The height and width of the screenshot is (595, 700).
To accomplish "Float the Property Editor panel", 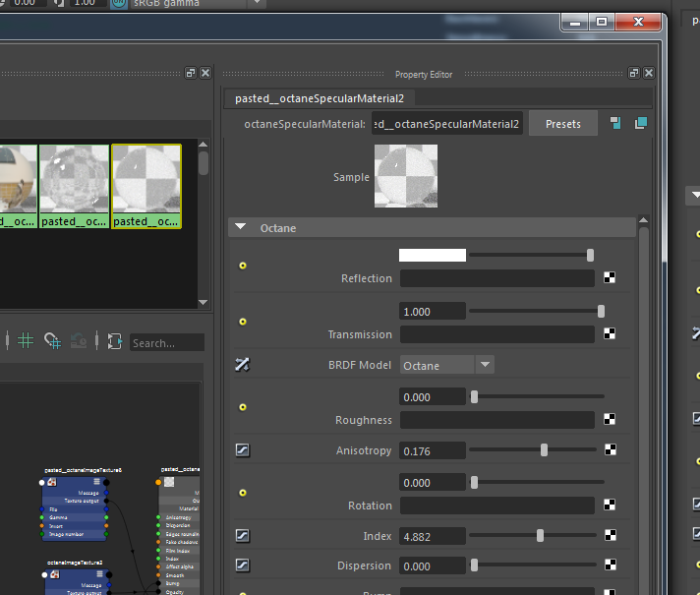I will tap(634, 73).
